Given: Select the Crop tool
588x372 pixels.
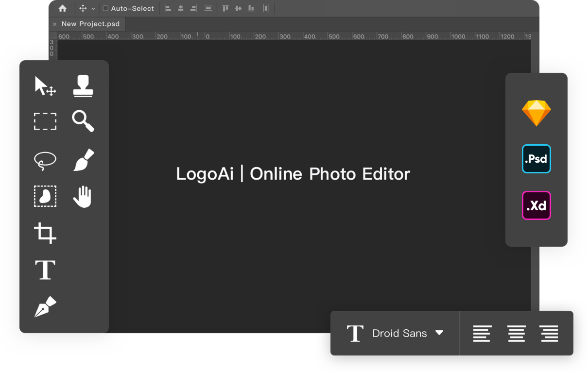Looking at the screenshot, I should (x=45, y=233).
